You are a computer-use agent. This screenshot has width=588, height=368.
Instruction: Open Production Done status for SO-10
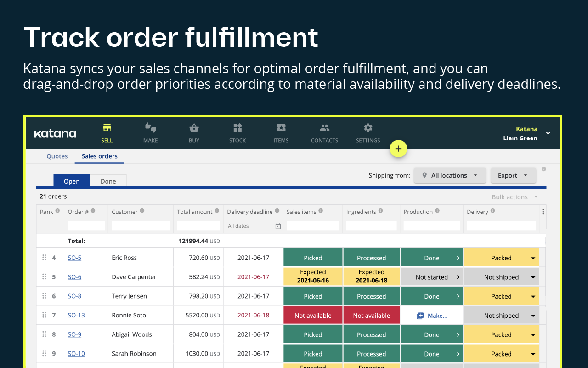coord(432,354)
